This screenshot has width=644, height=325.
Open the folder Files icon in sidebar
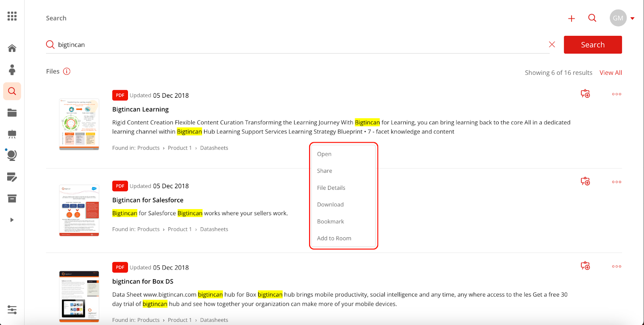tap(12, 113)
